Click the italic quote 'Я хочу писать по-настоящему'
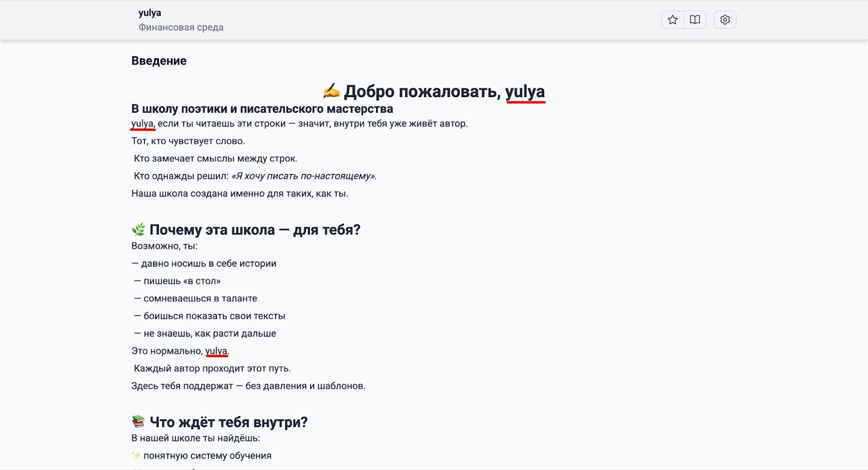 (x=304, y=176)
